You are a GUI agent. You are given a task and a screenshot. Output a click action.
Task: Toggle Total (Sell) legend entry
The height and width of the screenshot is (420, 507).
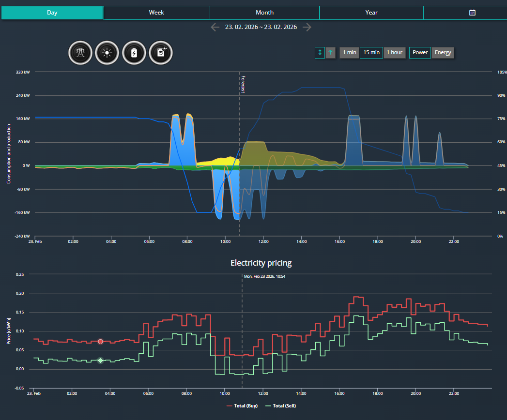[x=281, y=406]
